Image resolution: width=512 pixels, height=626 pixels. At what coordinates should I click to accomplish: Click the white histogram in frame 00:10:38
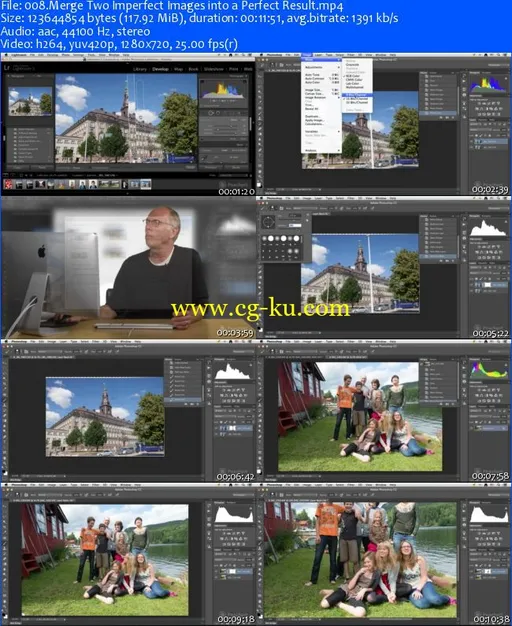click(x=489, y=514)
